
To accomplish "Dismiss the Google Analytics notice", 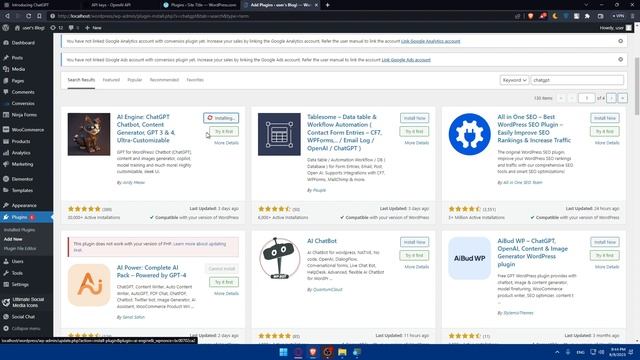I will point(620,41).
